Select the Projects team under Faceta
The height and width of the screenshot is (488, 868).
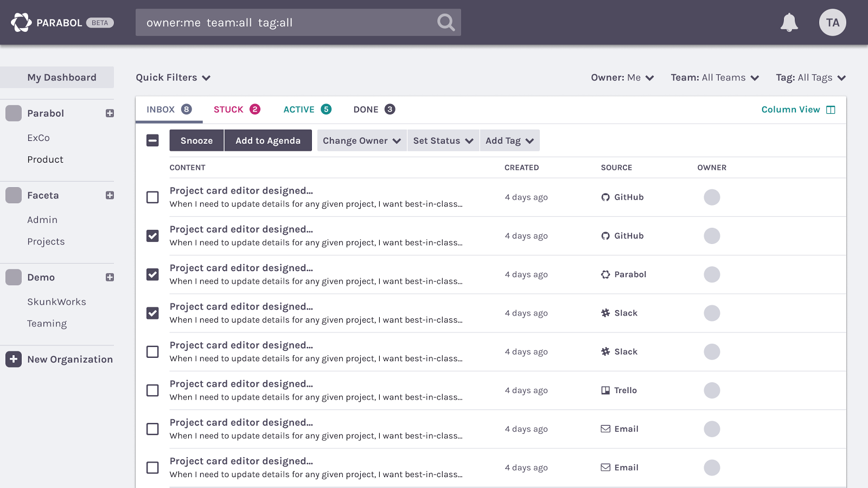pyautogui.click(x=46, y=241)
